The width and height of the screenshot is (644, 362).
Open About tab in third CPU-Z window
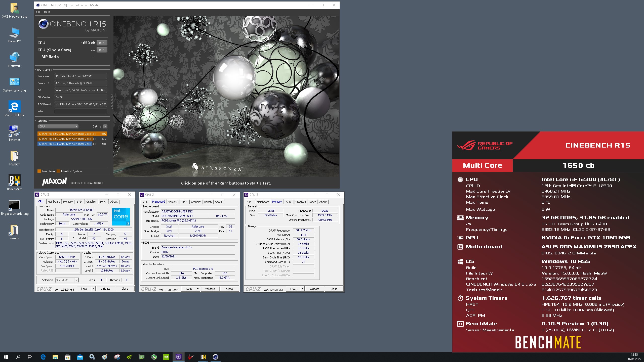(323, 202)
